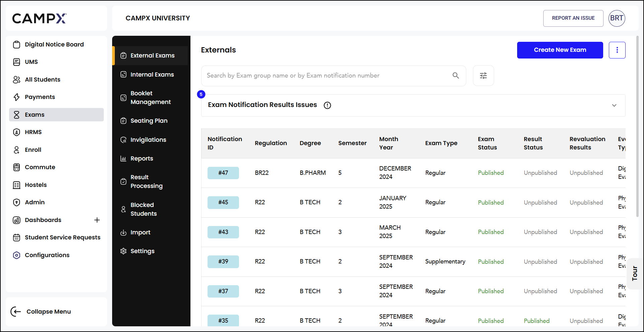Click the Collapse Menu arrow icon
The width and height of the screenshot is (644, 332).
[16, 312]
